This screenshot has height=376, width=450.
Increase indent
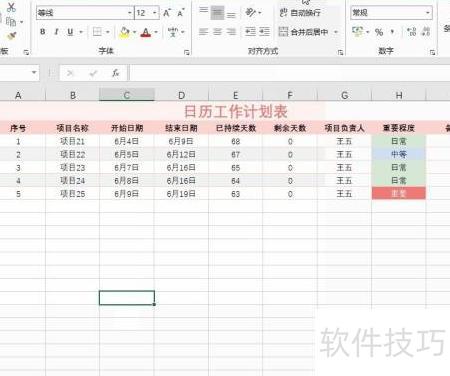click(x=264, y=32)
